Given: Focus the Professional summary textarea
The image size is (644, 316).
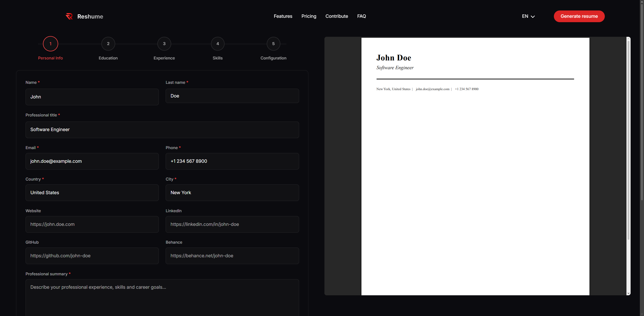Looking at the screenshot, I should tap(162, 297).
